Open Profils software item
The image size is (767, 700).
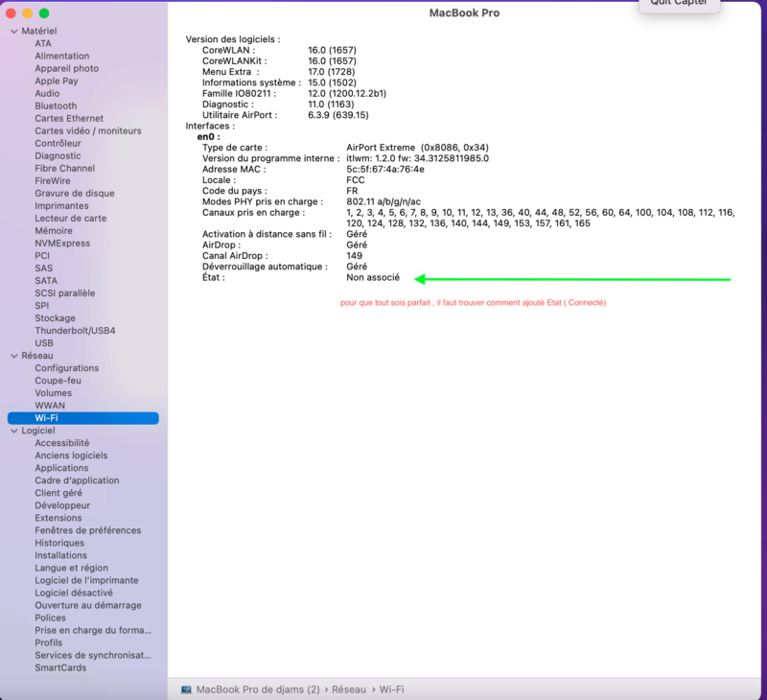tap(49, 642)
